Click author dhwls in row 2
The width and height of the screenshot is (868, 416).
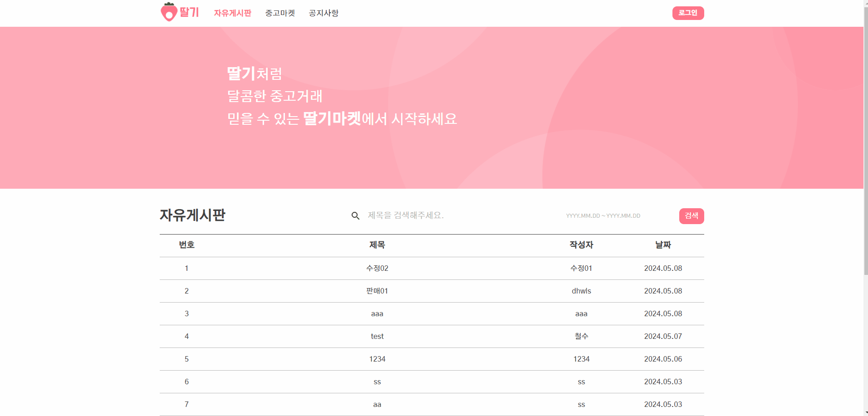coord(581,291)
